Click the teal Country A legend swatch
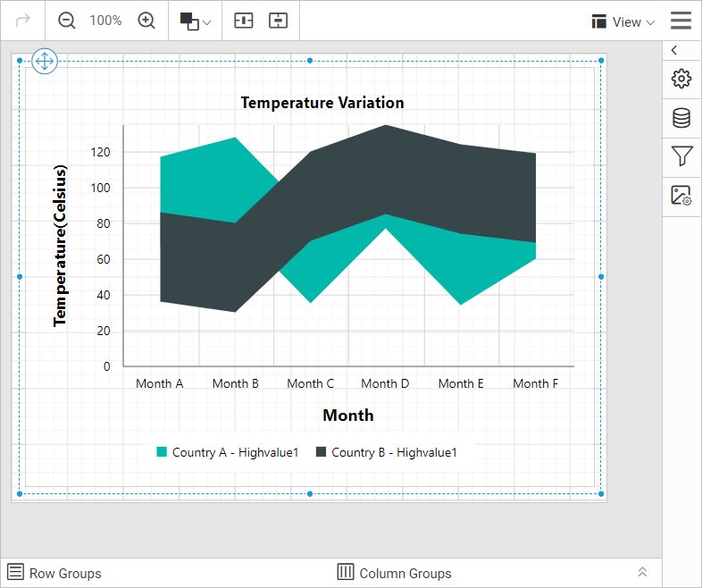Image resolution: width=702 pixels, height=588 pixels. coord(162,452)
